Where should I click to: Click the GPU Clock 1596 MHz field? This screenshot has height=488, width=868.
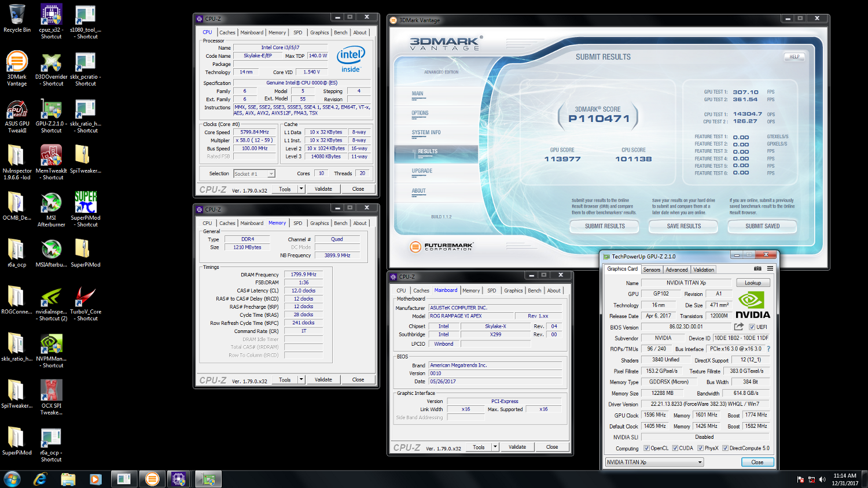(654, 415)
